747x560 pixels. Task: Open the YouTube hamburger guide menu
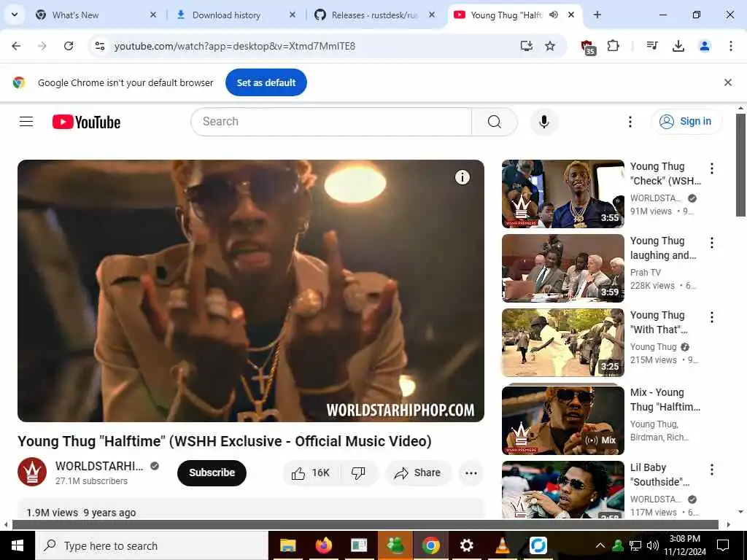(x=26, y=122)
